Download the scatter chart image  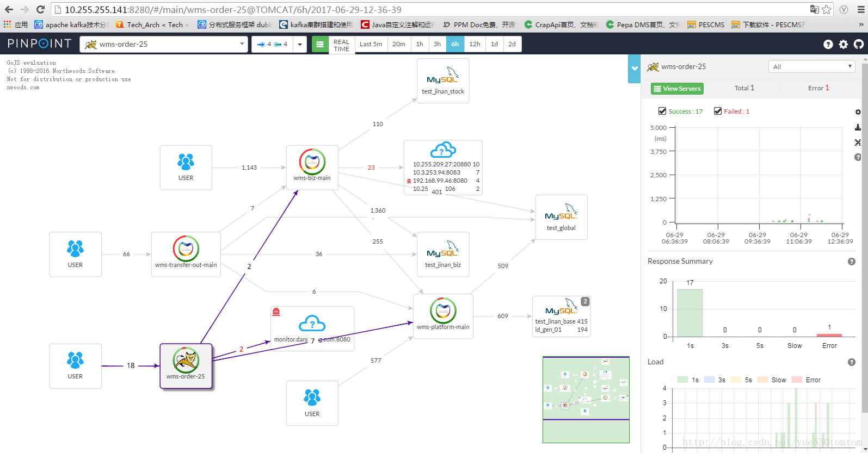click(x=858, y=127)
